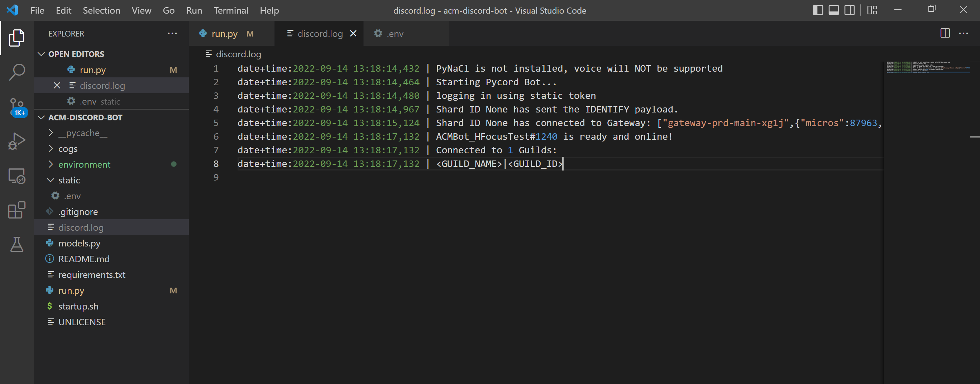Screen dimensions: 980x384
Task: Click the 'gateway-prd-main-xg1j' string in line 5
Action: [x=726, y=123]
